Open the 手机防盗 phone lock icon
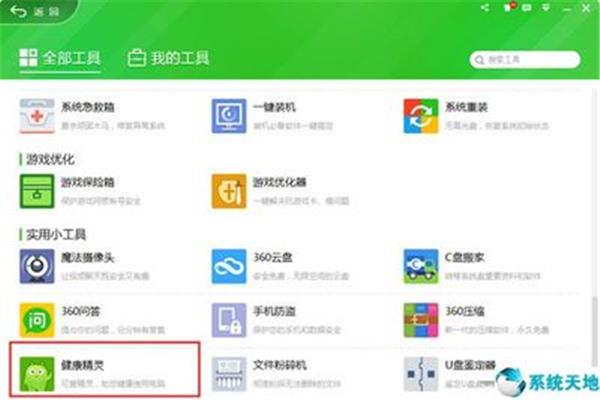This screenshot has height=400, width=600. pos(229,320)
